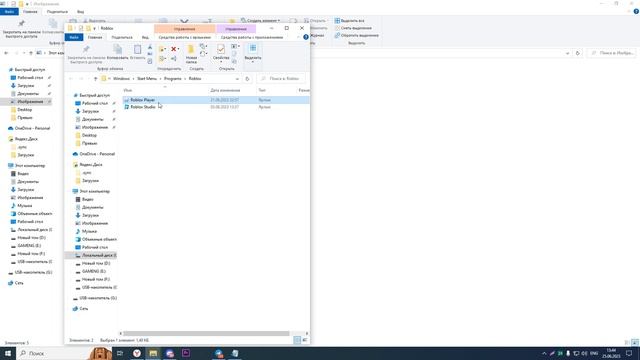
Task: Open the Файл tab in the Roblox window
Action: click(74, 37)
